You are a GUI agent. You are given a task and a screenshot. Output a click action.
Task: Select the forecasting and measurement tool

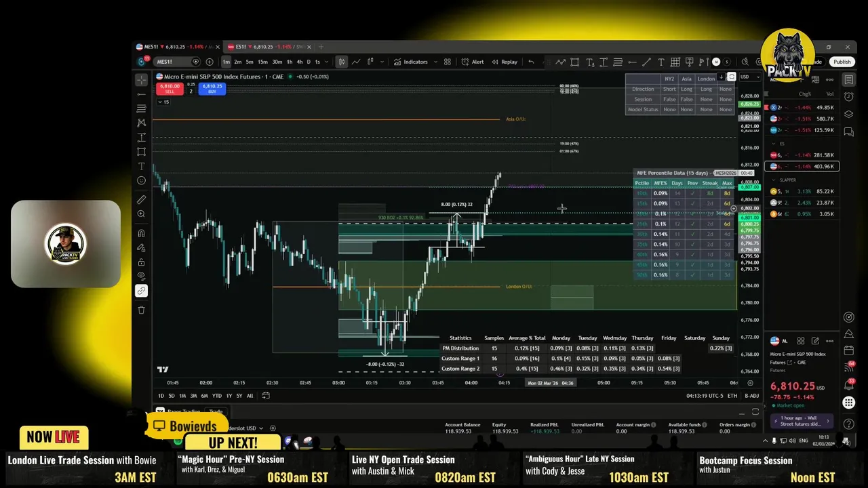tap(141, 137)
